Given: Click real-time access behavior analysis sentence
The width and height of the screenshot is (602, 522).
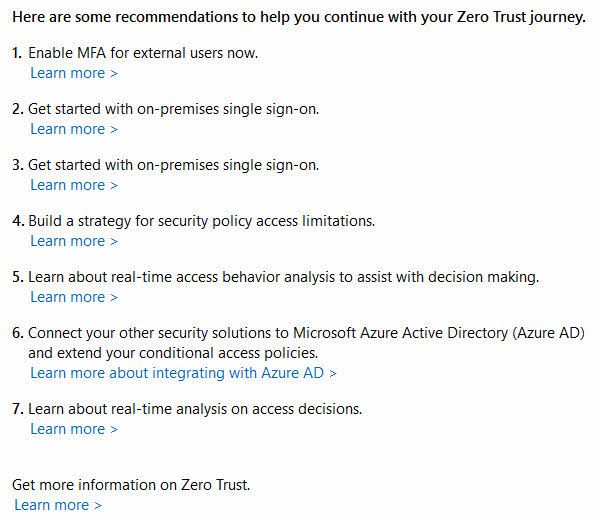Looking at the screenshot, I should tap(284, 278).
